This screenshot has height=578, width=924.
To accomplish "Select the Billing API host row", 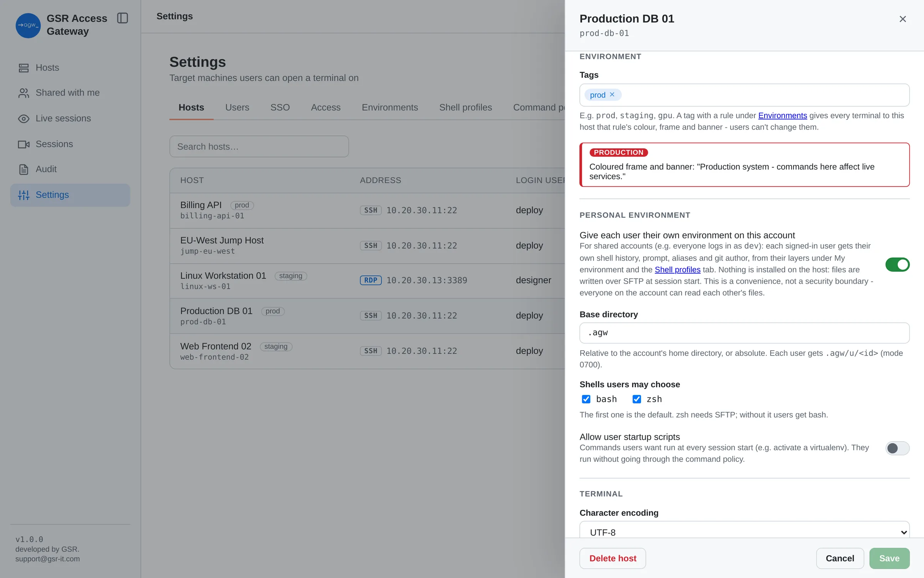I will point(367,210).
